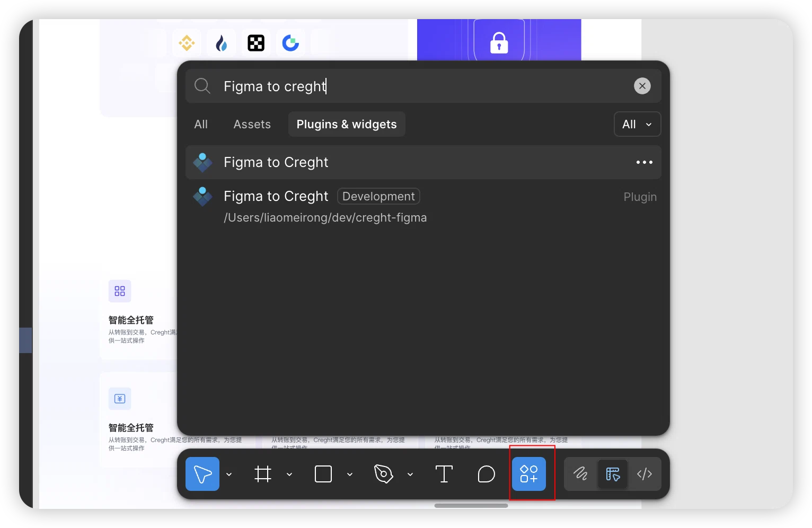This screenshot has height=528, width=812.
Task: Select the Binance logo on canvas
Action: [x=187, y=43]
